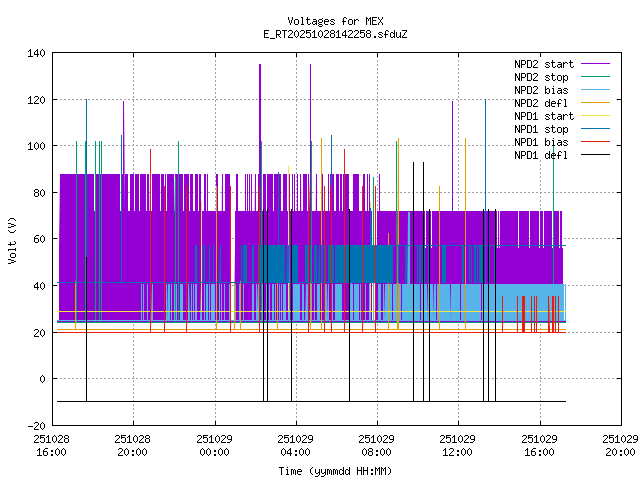The image size is (640, 480).
Task: Click the red NPD1 bias line sample
Action: [595, 142]
